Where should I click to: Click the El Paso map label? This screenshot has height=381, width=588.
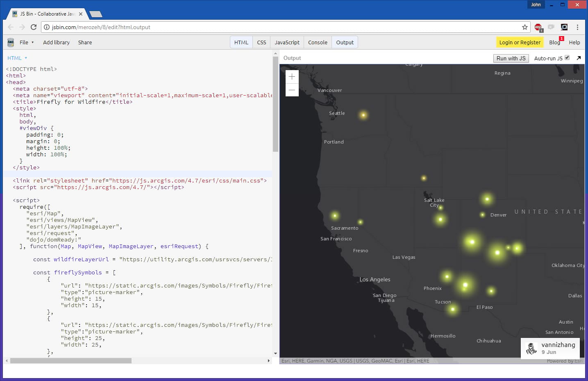pos(484,307)
